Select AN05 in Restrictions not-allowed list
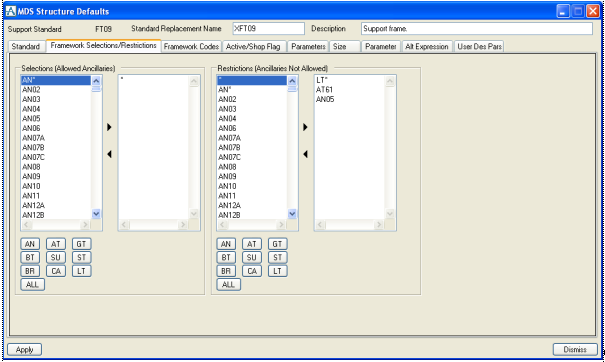Viewport: 605px width, 362px height. (x=350, y=99)
